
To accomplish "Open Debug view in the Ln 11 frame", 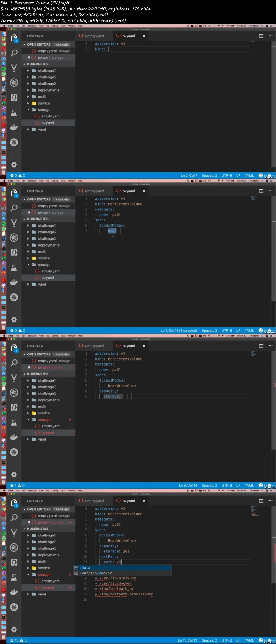I will pyautogui.click(x=14, y=547).
